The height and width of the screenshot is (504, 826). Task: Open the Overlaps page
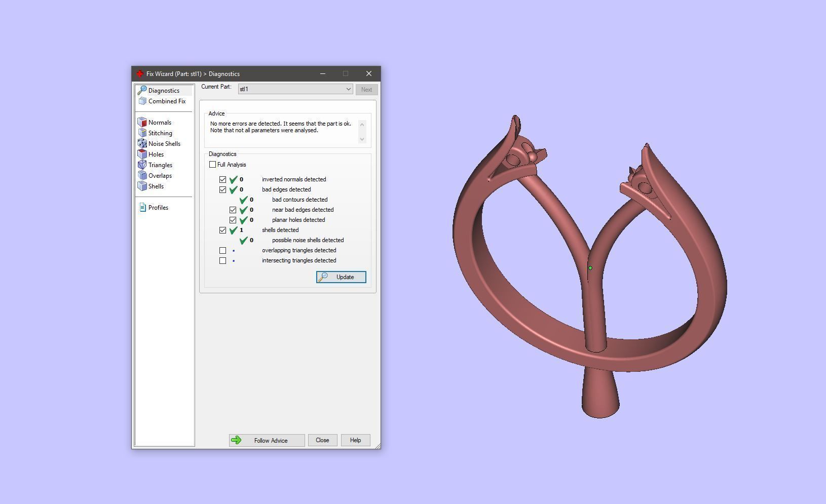point(160,176)
